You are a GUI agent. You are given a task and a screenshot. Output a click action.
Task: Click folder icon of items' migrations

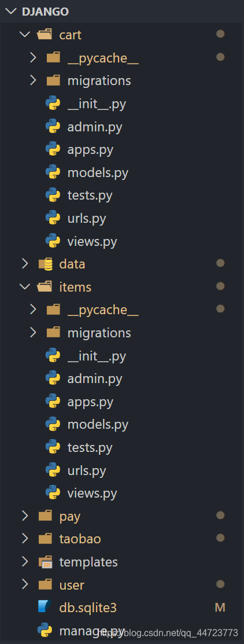tap(53, 332)
